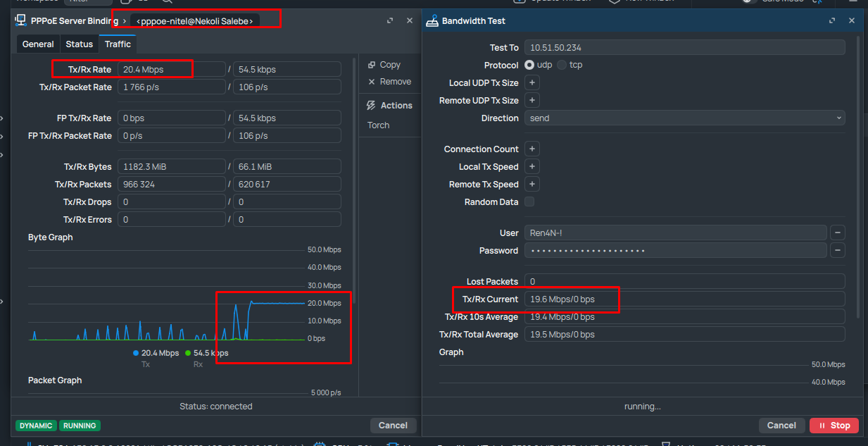Screen dimensions: 868x446
Task: Restore the PPPoE Server Binding window size
Action: pos(390,21)
